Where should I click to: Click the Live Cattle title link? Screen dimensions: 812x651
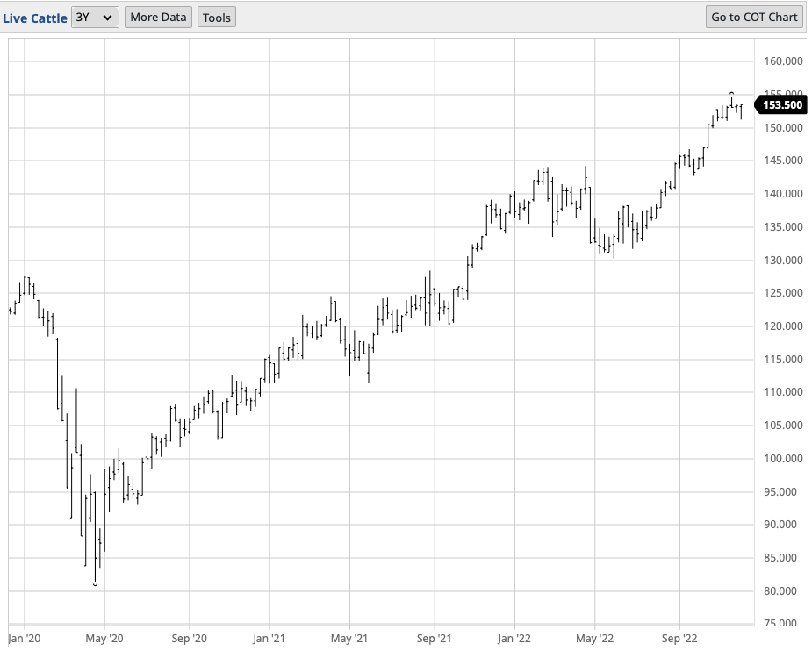[35, 18]
